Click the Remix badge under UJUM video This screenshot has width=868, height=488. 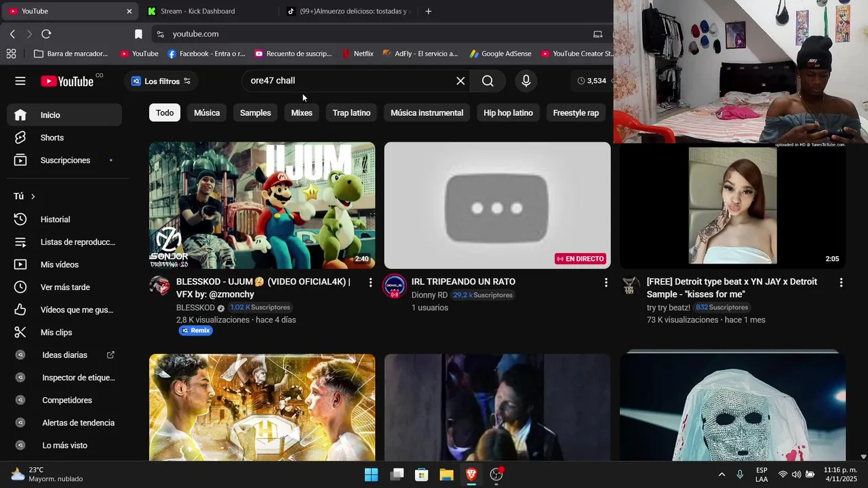[x=195, y=331]
